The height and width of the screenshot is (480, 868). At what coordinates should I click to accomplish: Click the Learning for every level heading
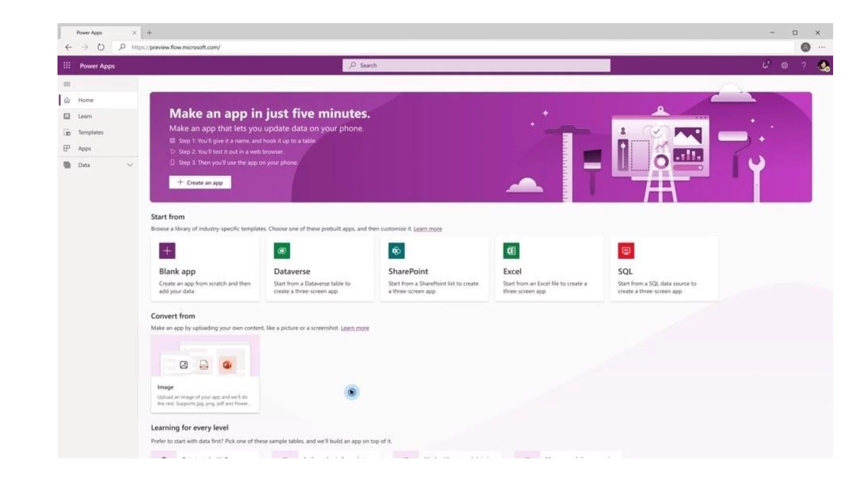(189, 428)
